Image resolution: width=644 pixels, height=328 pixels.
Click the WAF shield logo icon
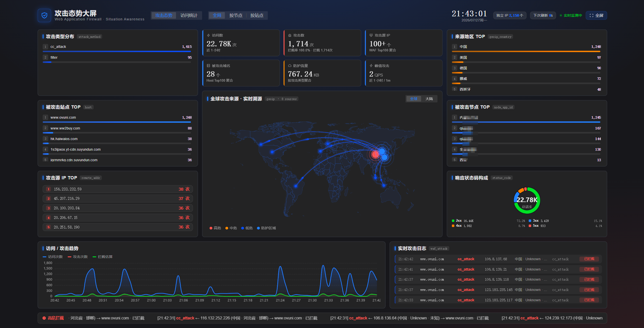[x=44, y=15]
